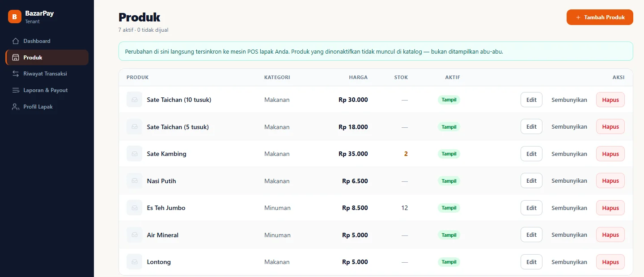Click Sate Kambing image placeholder icon
The height and width of the screenshot is (277, 644).
tap(134, 154)
